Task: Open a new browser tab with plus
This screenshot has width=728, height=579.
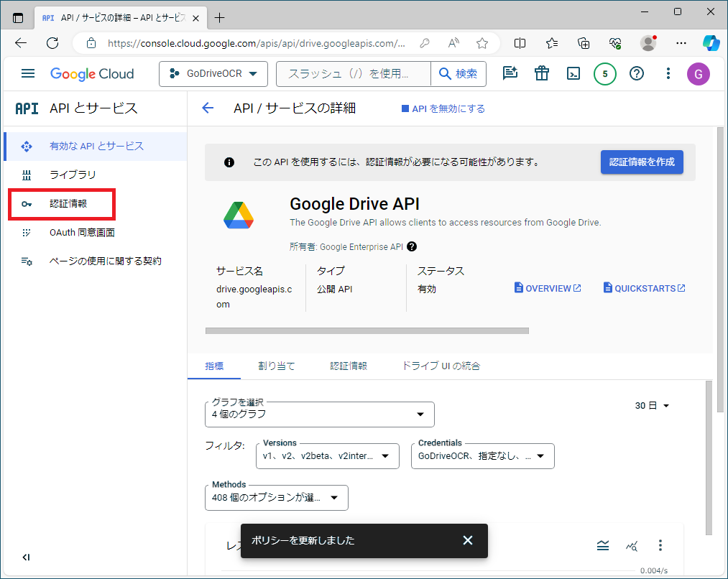Action: (220, 18)
